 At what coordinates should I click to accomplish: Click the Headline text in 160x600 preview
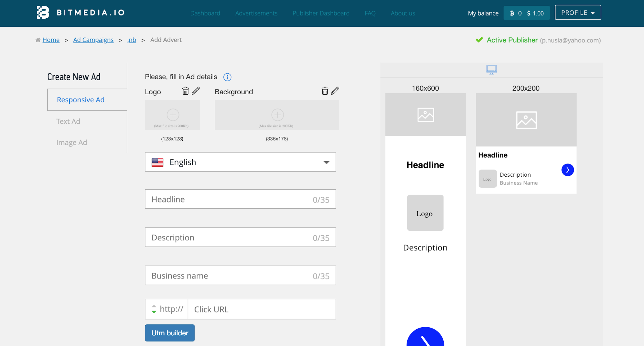click(425, 165)
